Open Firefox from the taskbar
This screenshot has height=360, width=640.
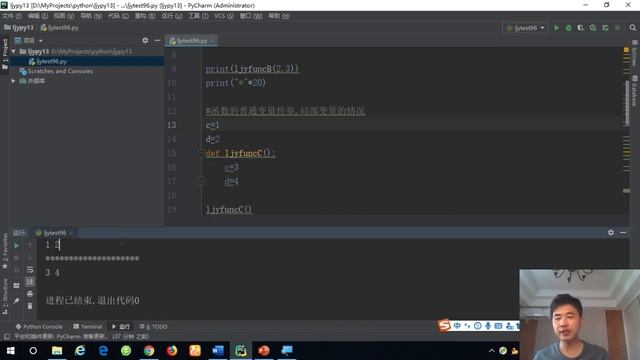172,351
